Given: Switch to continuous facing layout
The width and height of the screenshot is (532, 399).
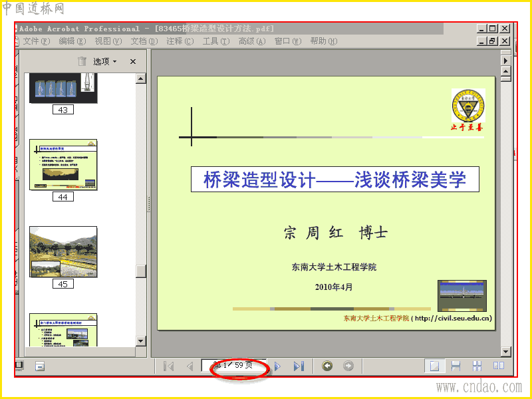Looking at the screenshot, I should (x=477, y=366).
